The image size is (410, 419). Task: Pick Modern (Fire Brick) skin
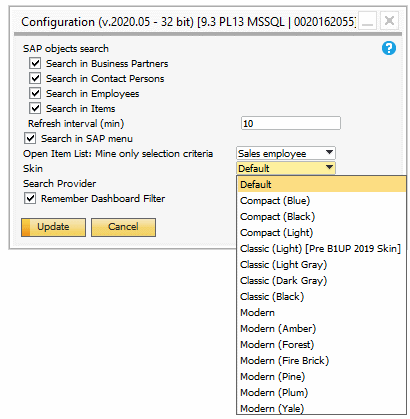click(321, 361)
